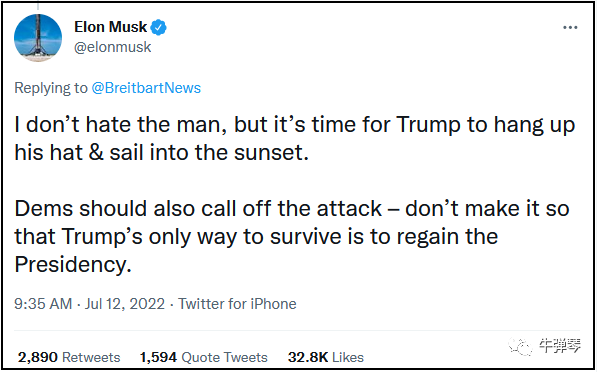View the 2,890 Retweets list
The height and width of the screenshot is (372, 599).
pyautogui.click(x=69, y=357)
